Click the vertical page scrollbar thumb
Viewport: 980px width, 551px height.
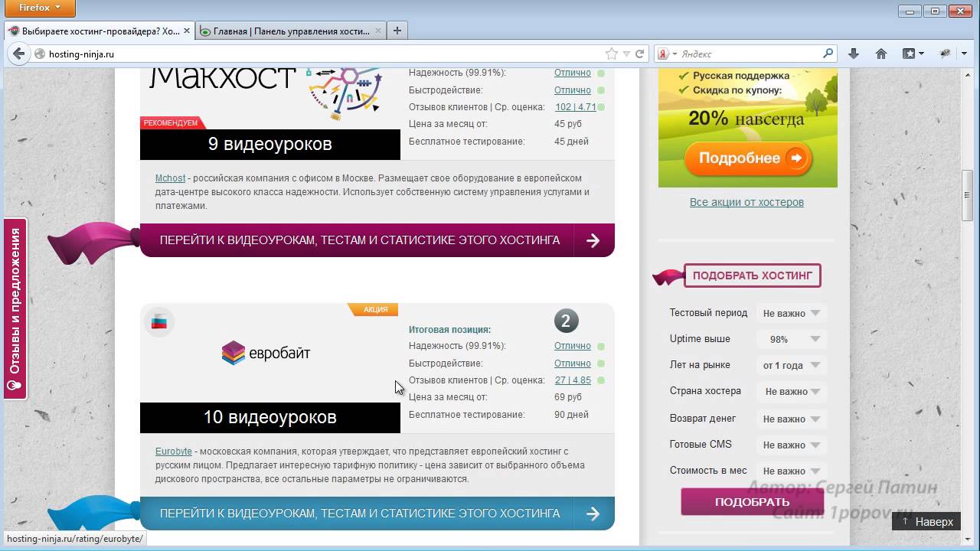pyautogui.click(x=967, y=195)
